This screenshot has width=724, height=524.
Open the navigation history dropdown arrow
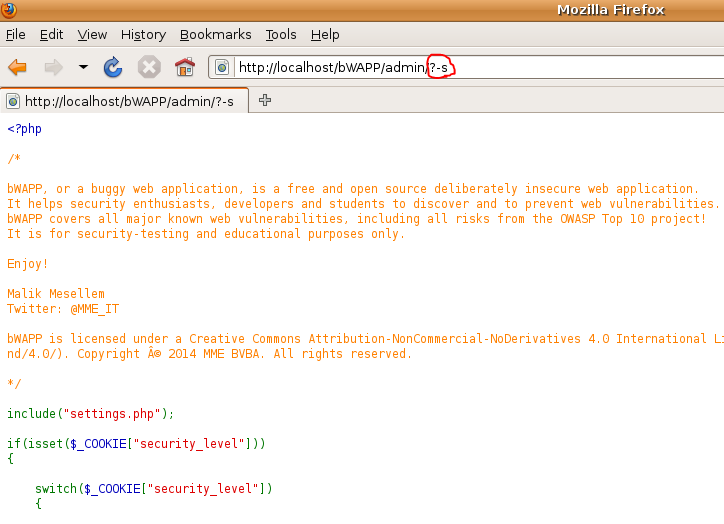tap(83, 67)
